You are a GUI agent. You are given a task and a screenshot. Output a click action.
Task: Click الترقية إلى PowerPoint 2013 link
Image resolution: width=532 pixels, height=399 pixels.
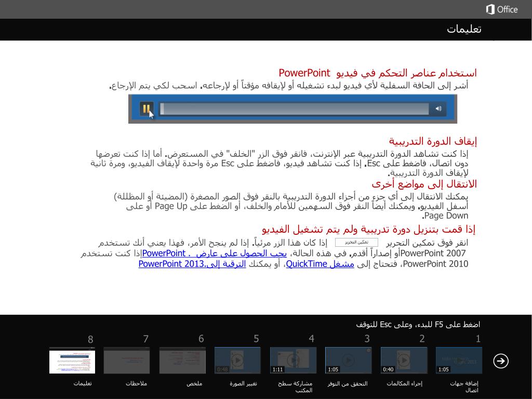192,263
